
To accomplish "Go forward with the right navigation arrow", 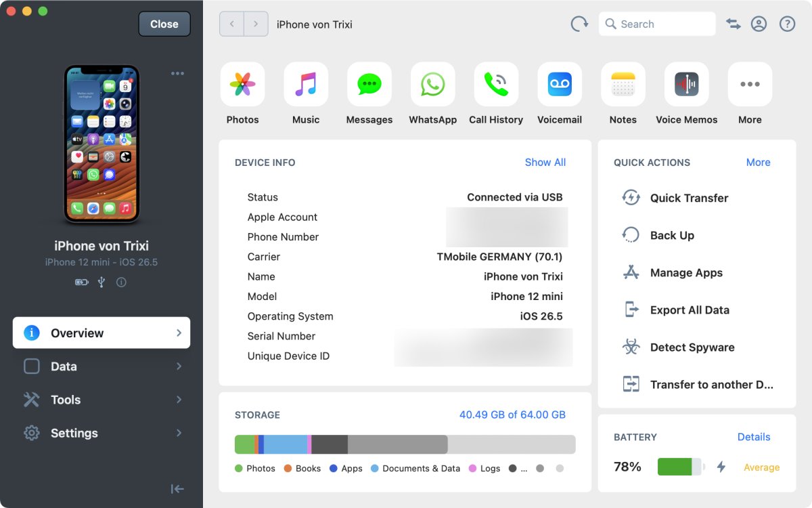I will point(255,24).
